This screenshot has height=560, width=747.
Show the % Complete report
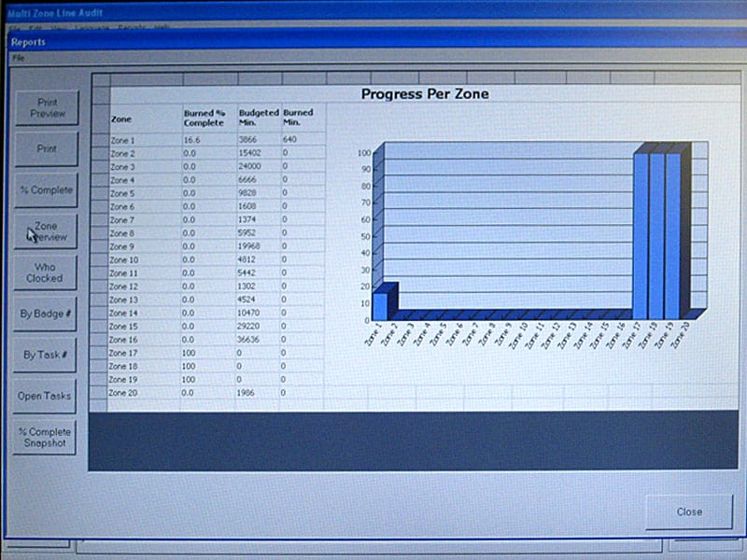click(45, 190)
